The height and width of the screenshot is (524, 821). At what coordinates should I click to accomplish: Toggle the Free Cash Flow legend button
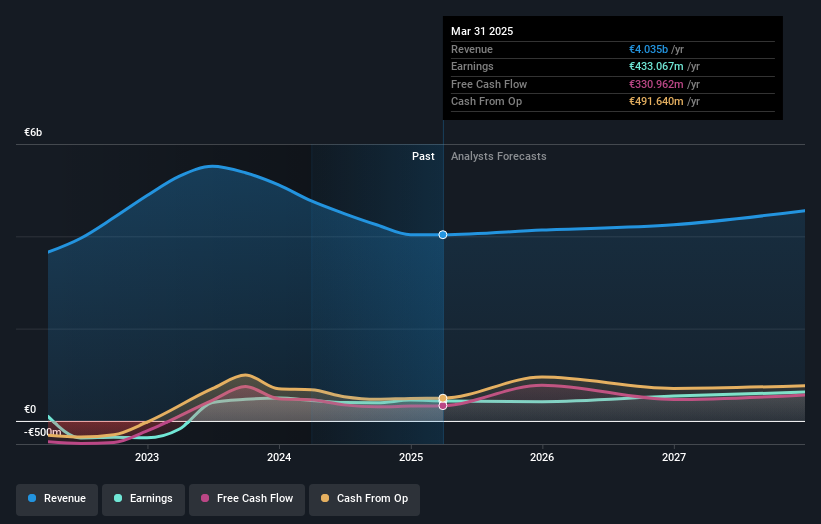[247, 498]
